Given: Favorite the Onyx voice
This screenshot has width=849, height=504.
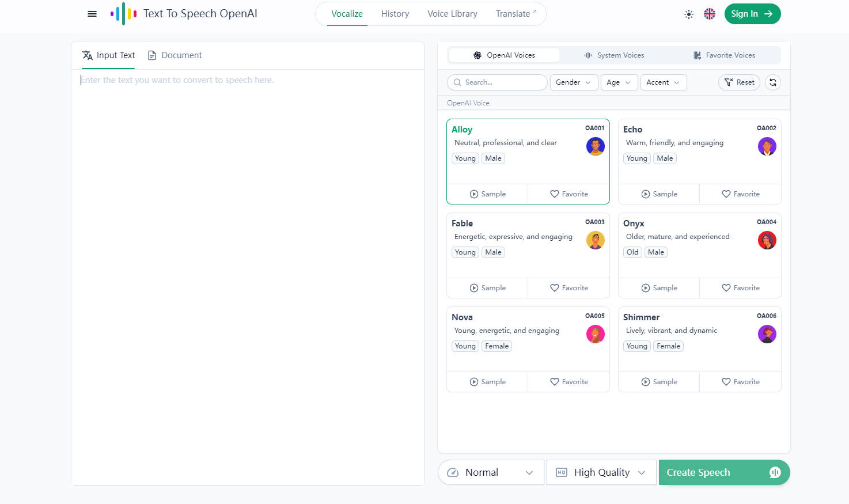Looking at the screenshot, I should tap(740, 287).
